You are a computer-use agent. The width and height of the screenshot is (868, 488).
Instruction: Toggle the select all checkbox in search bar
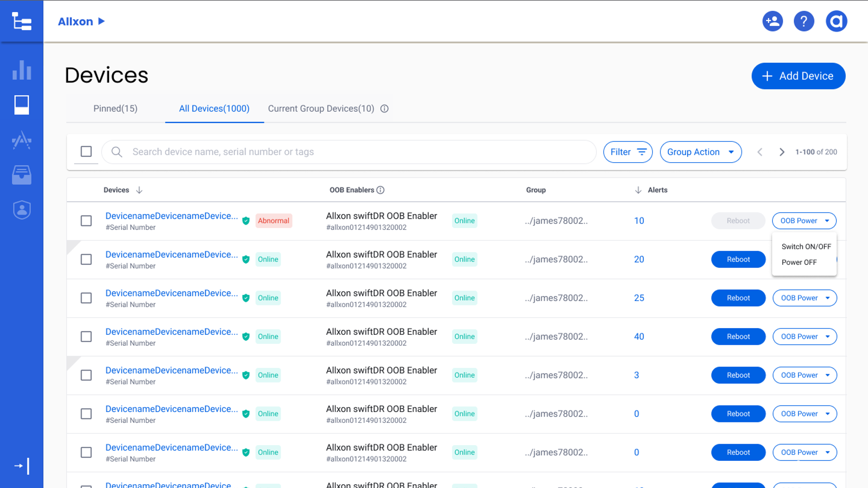click(x=86, y=151)
